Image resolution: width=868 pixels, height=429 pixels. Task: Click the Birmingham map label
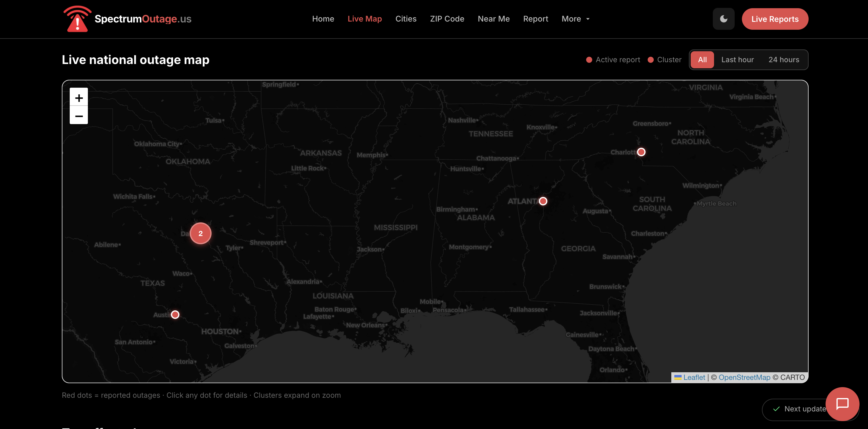(456, 209)
